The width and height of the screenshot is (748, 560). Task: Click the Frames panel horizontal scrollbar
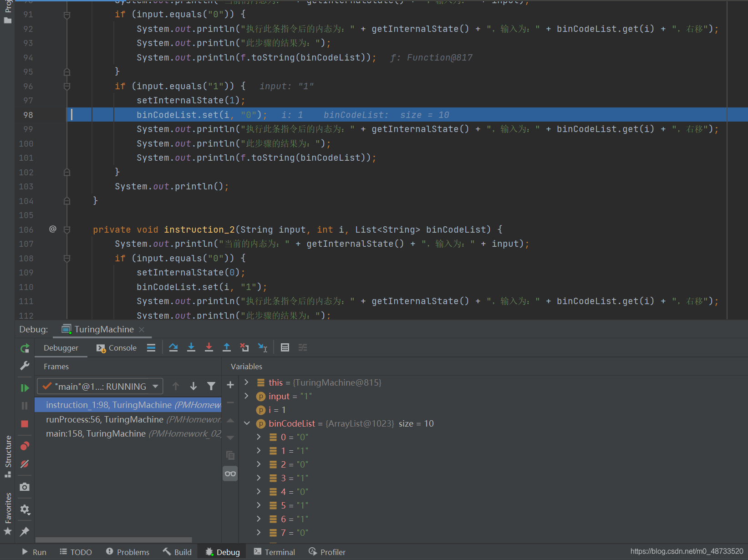pyautogui.click(x=114, y=540)
